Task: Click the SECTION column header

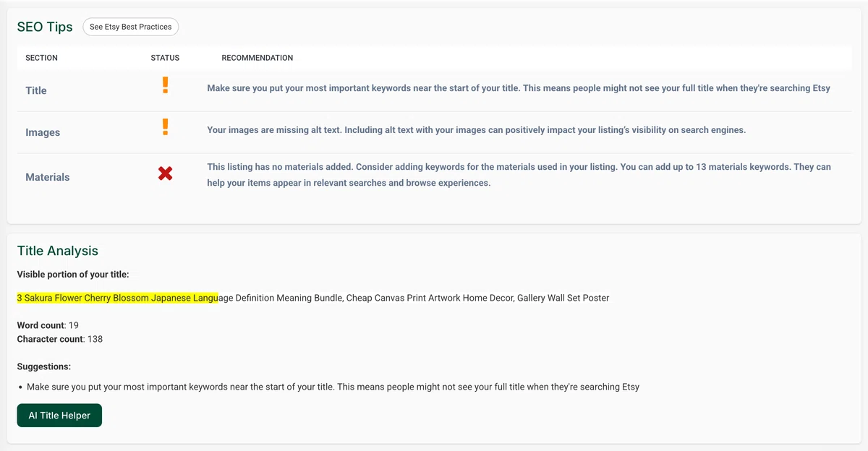Action: [41, 58]
